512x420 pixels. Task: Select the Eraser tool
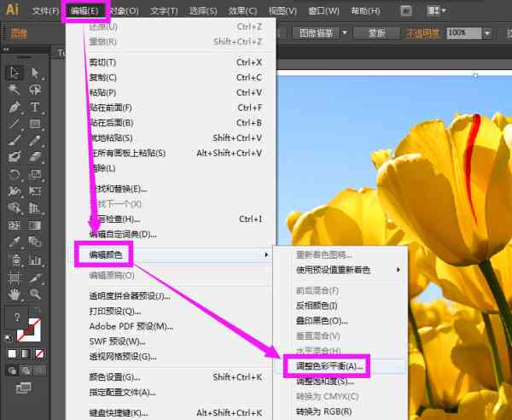(x=35, y=157)
